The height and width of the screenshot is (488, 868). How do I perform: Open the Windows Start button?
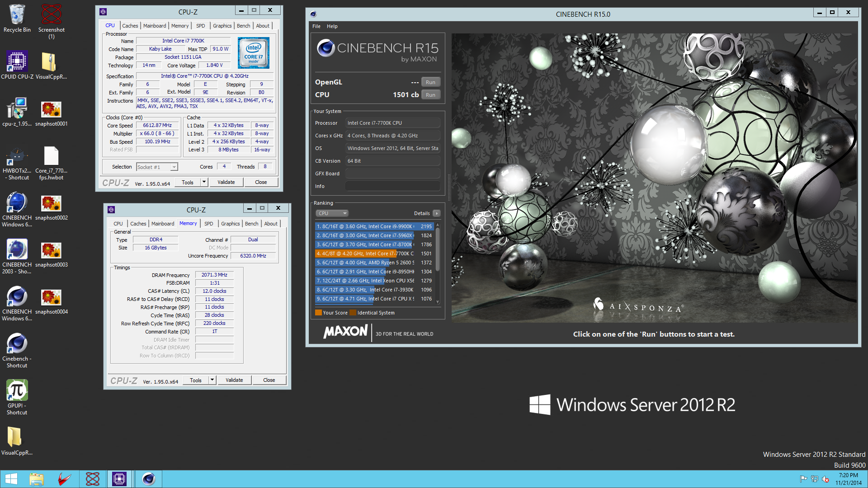coord(11,479)
